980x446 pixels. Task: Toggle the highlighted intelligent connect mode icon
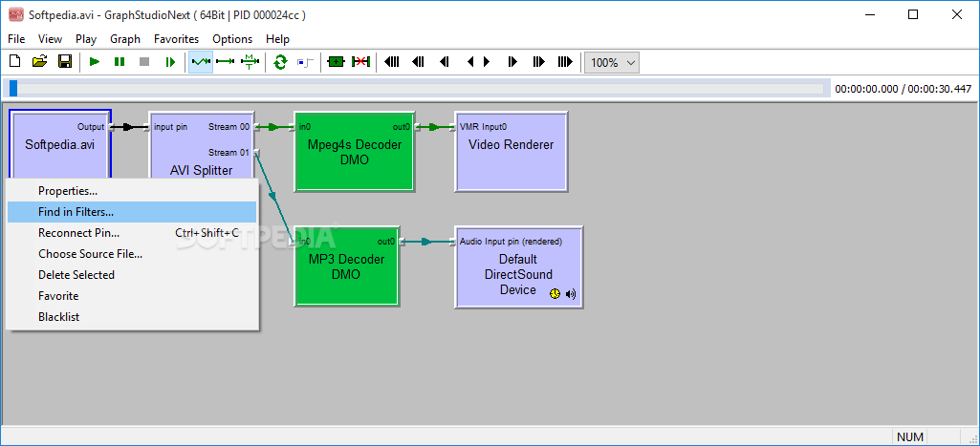(x=201, y=62)
